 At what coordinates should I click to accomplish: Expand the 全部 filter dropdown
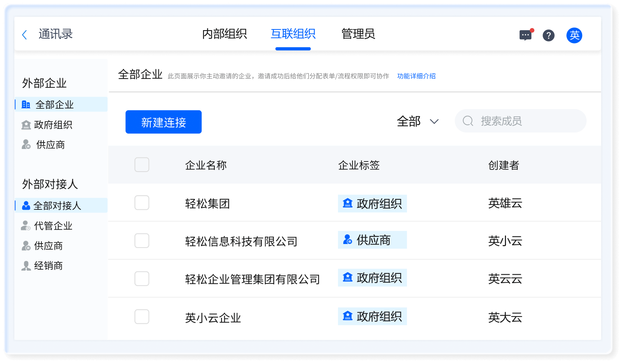(418, 121)
